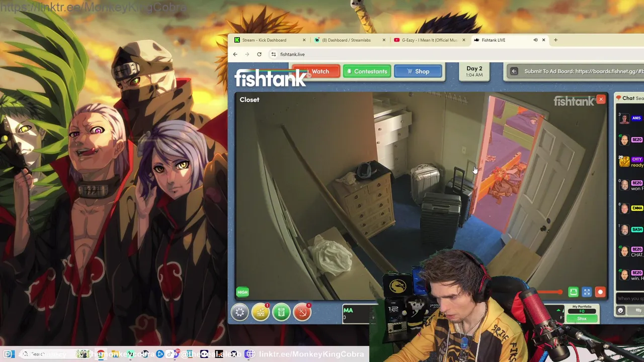Click the red record clip button
The height and width of the screenshot is (362, 644).
pyautogui.click(x=600, y=292)
